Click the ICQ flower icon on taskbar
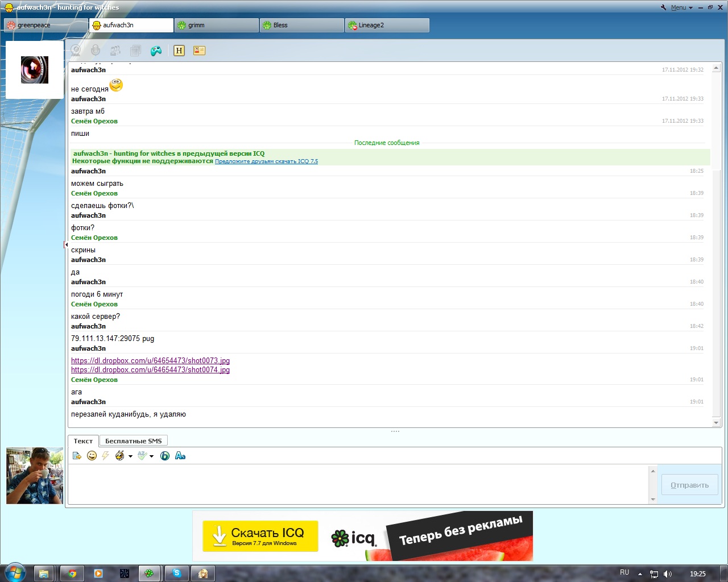The width and height of the screenshot is (728, 582). [149, 573]
